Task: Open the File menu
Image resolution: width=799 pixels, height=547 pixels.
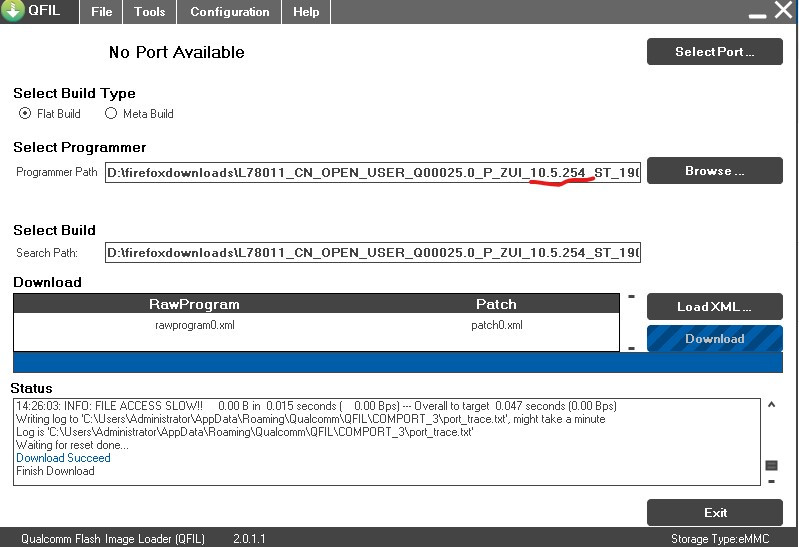Action: coord(101,12)
